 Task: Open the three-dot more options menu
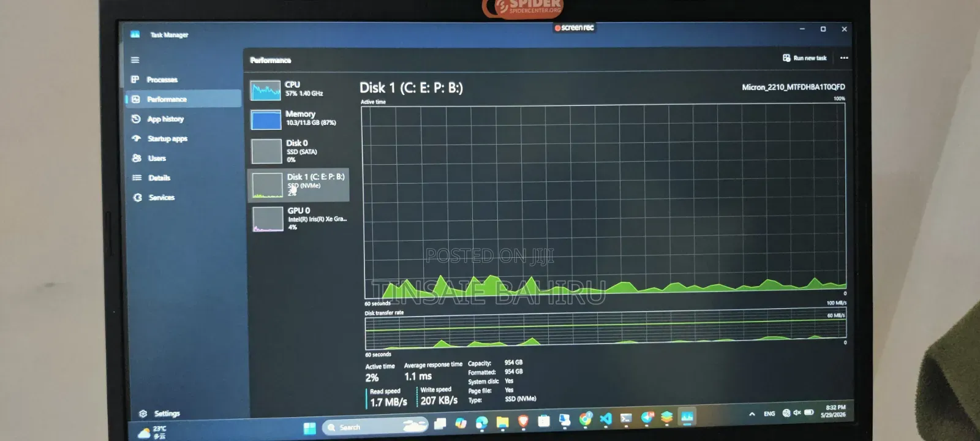pos(844,58)
